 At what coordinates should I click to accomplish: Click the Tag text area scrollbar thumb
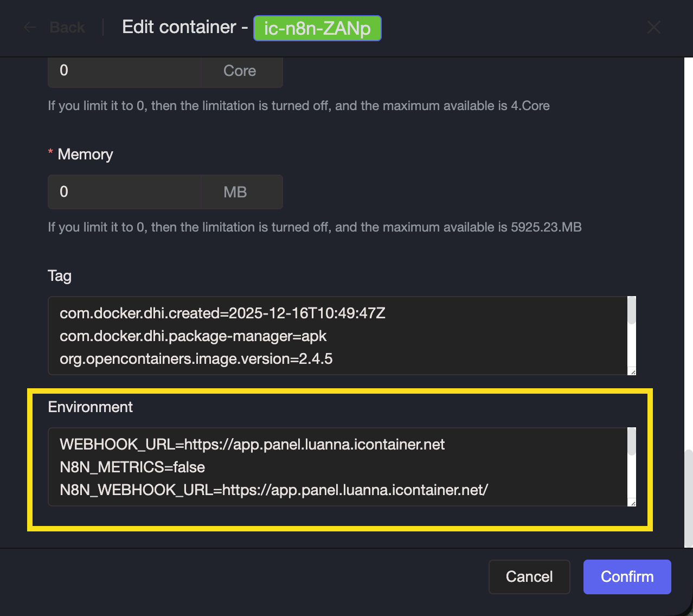pyautogui.click(x=631, y=310)
